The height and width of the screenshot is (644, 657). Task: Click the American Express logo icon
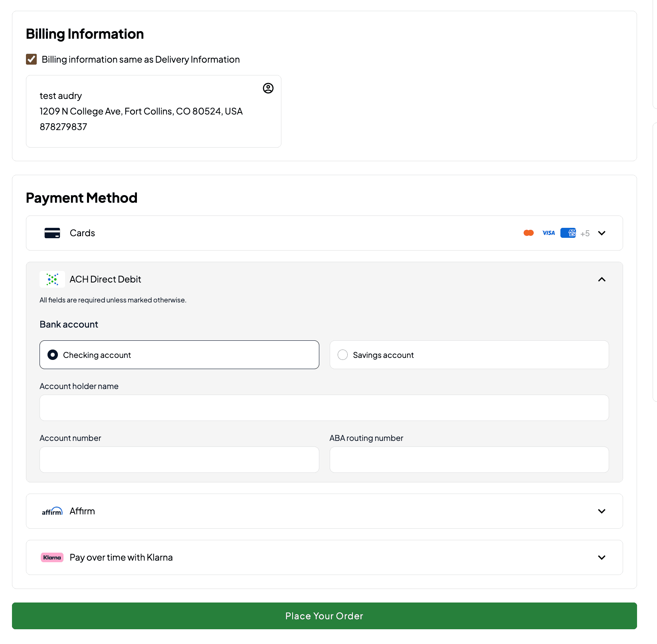(568, 233)
